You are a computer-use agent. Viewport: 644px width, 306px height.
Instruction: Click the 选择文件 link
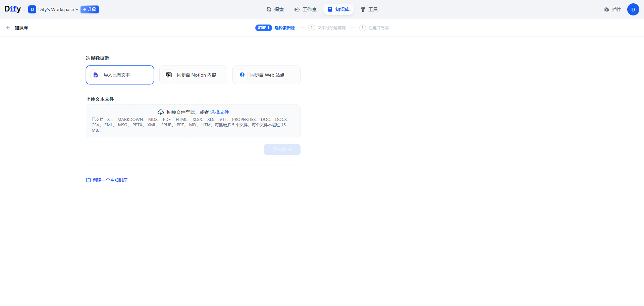coord(220,112)
